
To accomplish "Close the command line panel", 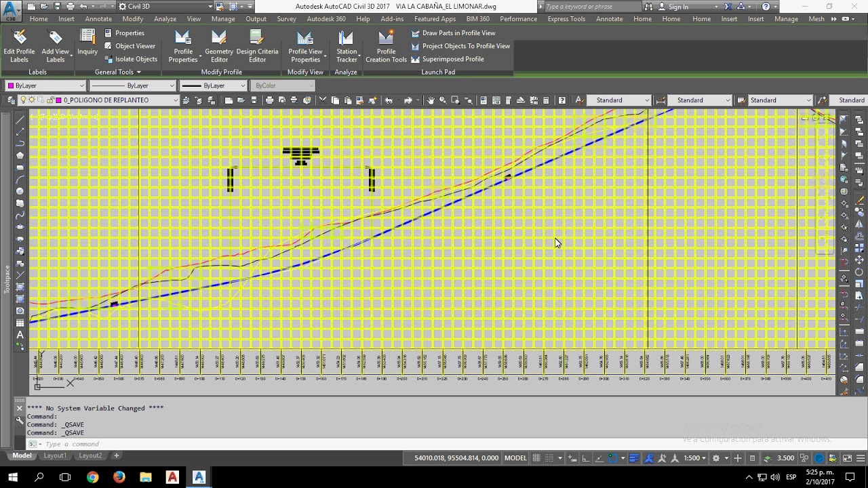I will click(20, 409).
